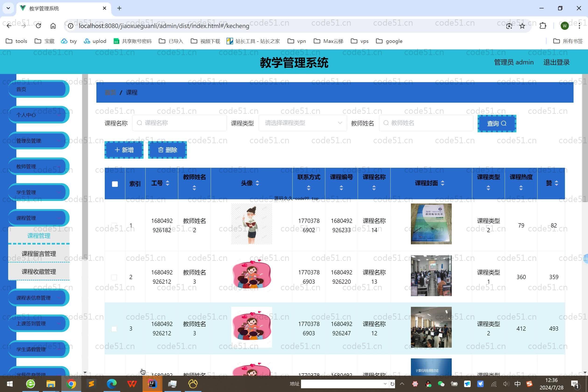588x392 pixels.
Task: Click 管理员 admin in the header
Action: point(514,62)
